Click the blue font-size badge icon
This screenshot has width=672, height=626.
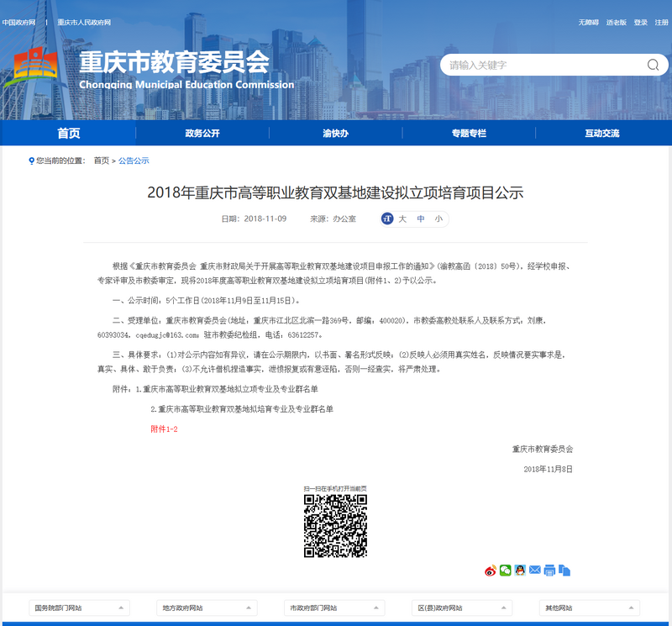pos(386,218)
